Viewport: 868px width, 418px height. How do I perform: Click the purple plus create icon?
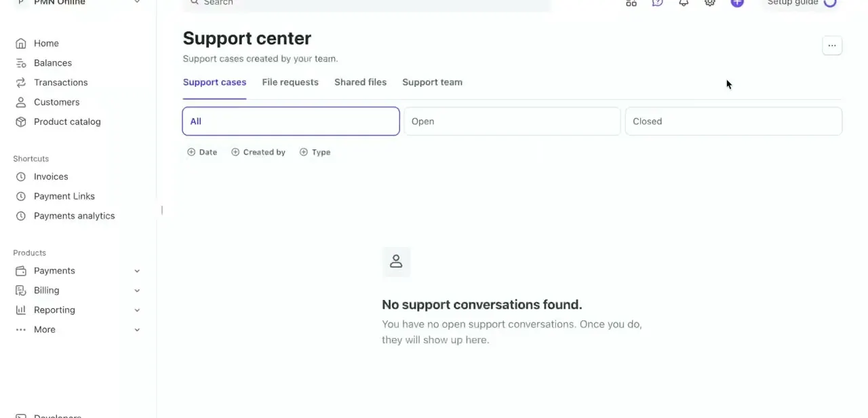click(737, 3)
